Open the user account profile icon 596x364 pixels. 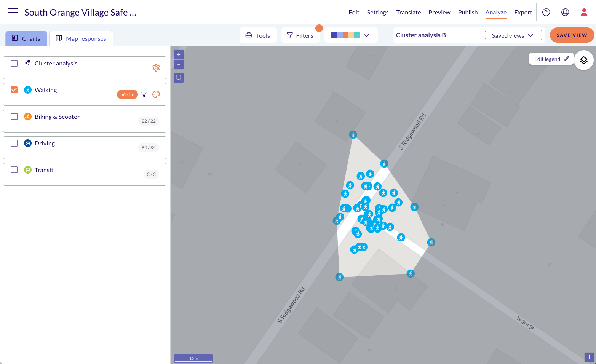[584, 12]
